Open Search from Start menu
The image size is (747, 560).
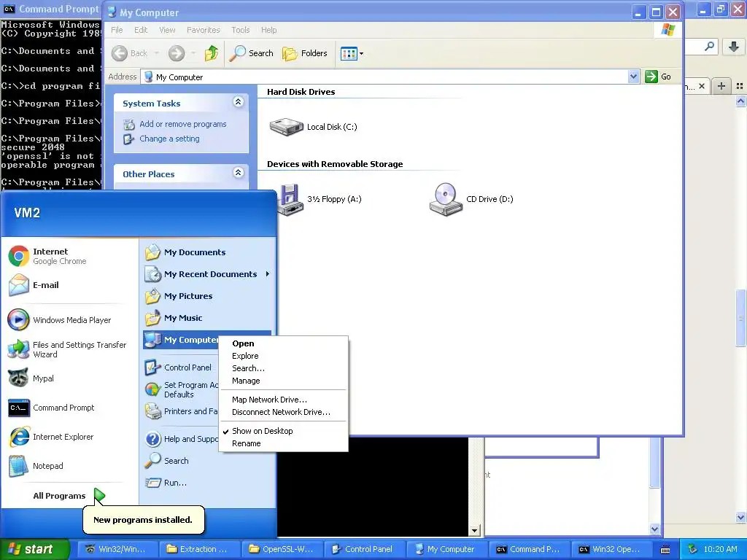point(167,461)
